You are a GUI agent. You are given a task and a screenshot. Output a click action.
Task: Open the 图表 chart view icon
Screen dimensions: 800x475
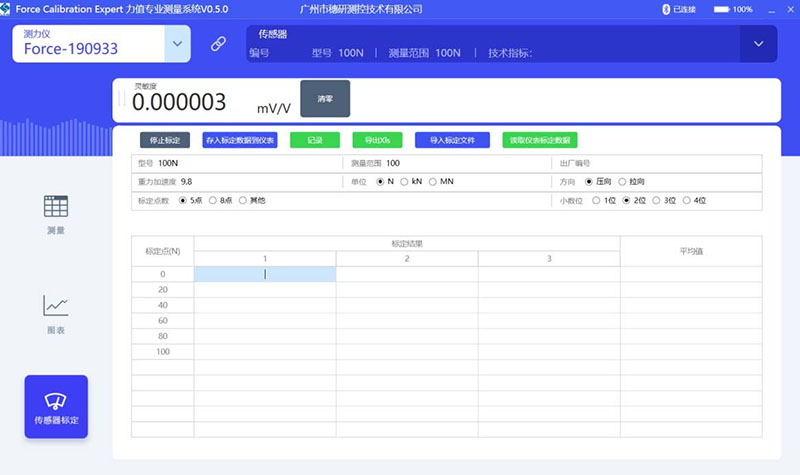(56, 305)
